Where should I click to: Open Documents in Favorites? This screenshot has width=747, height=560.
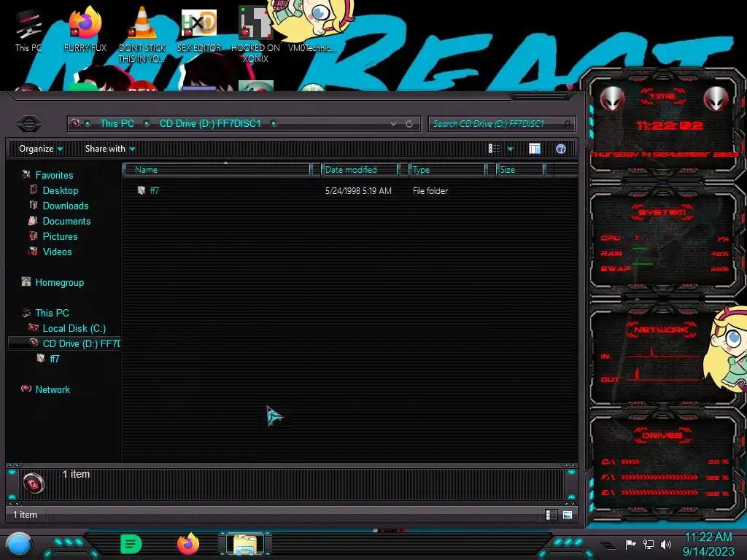click(66, 221)
